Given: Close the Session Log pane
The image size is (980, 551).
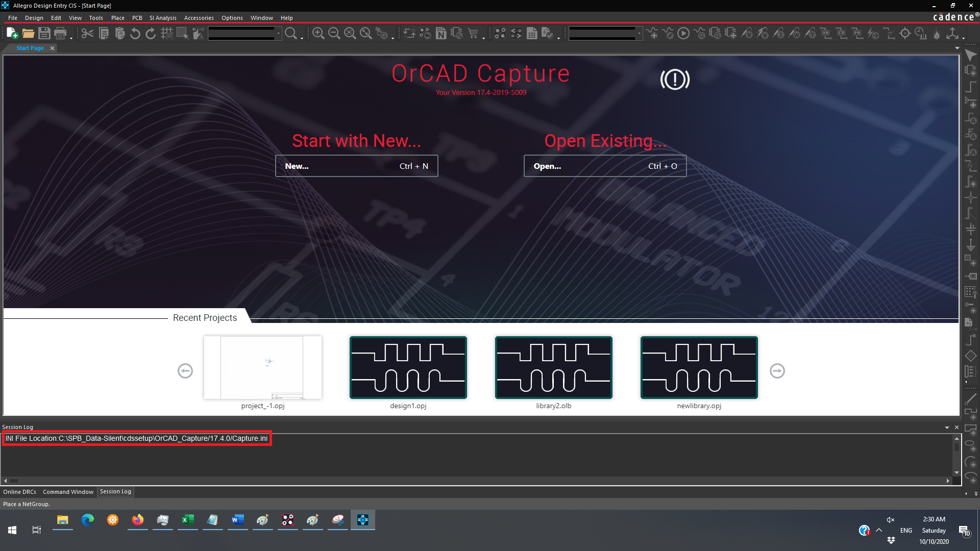Looking at the screenshot, I should coord(957,428).
